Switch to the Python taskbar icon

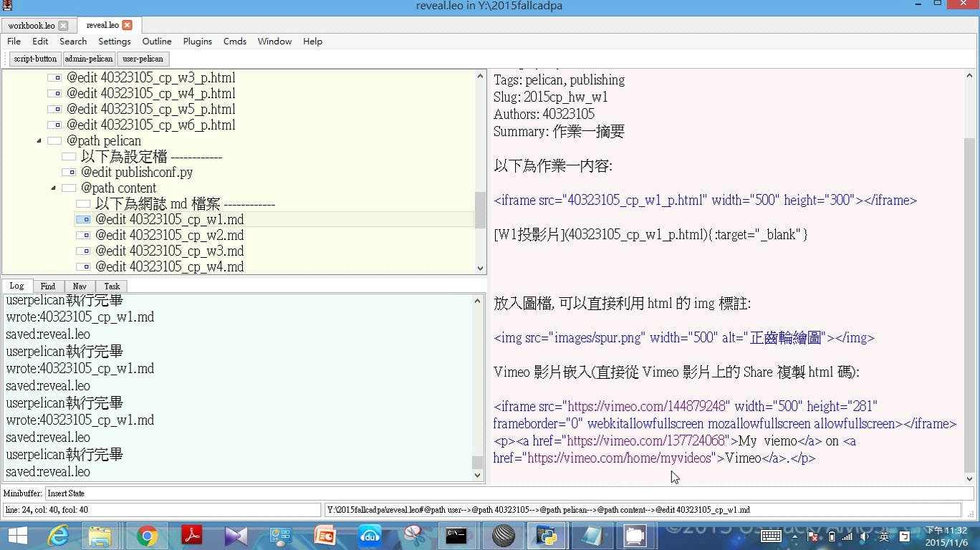[x=547, y=536]
